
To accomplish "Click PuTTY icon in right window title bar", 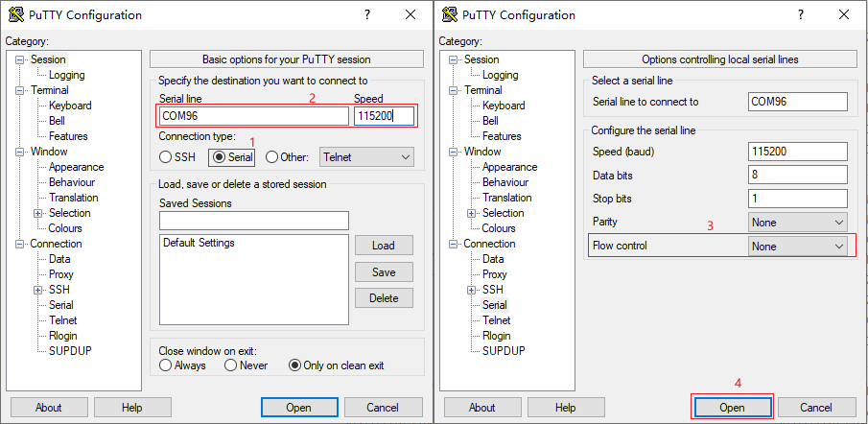I will coord(450,15).
